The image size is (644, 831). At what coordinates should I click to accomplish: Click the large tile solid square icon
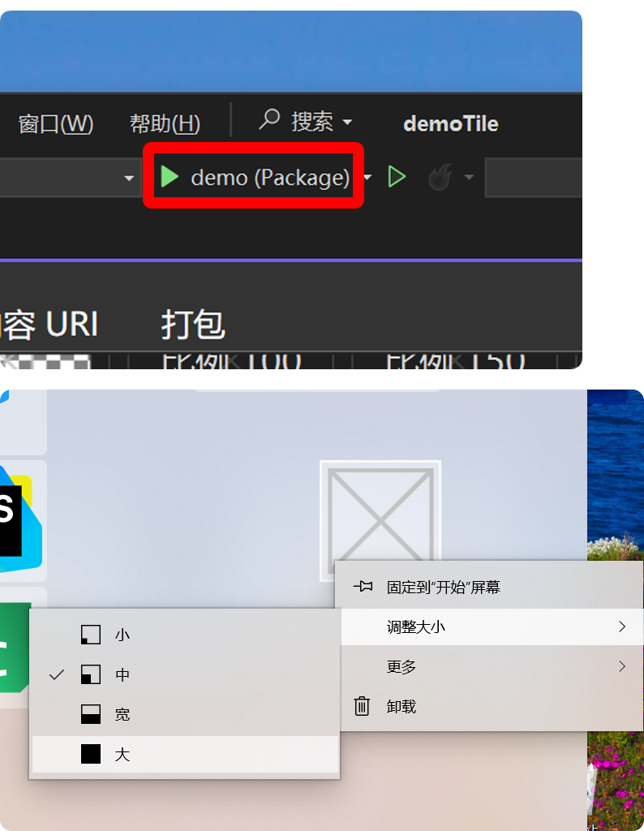(91, 754)
